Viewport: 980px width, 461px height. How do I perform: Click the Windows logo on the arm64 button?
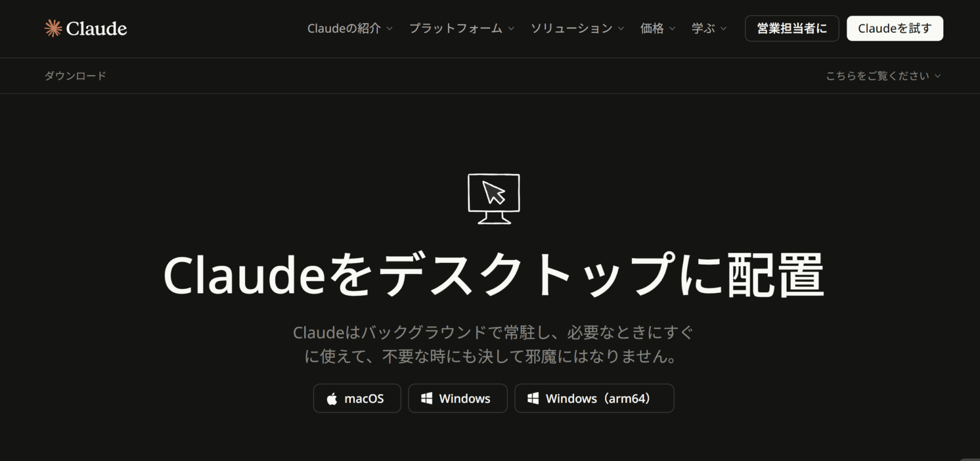point(533,398)
